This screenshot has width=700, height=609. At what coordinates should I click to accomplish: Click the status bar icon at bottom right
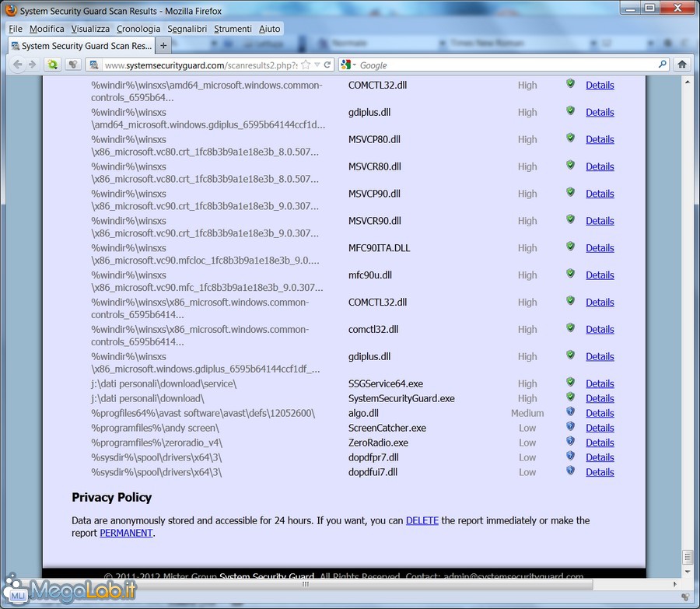pyautogui.click(x=685, y=597)
